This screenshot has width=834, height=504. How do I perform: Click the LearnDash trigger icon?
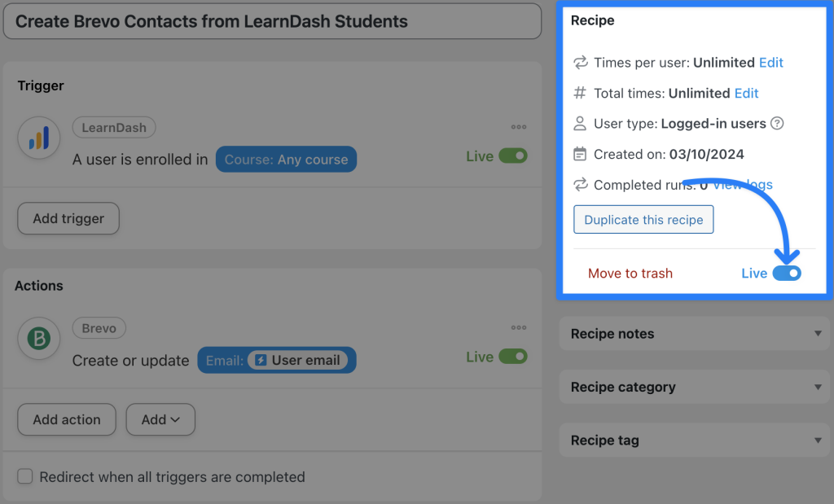pyautogui.click(x=39, y=138)
